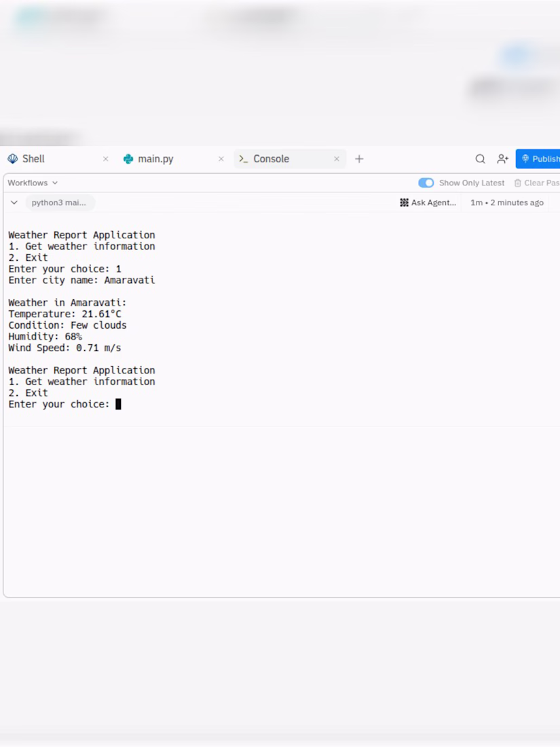Click the console cursor after Enter your choice
560x747 pixels.
point(118,404)
